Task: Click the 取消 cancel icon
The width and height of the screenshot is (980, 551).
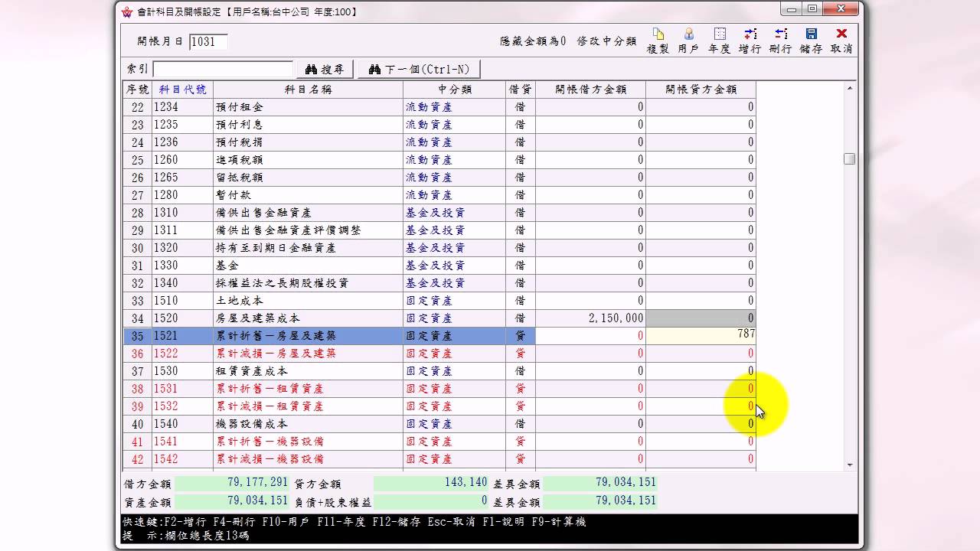Action: coord(841,41)
